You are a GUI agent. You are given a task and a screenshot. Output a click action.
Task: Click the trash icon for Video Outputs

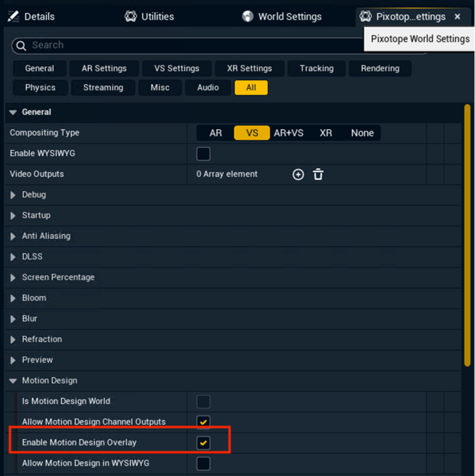[318, 175]
